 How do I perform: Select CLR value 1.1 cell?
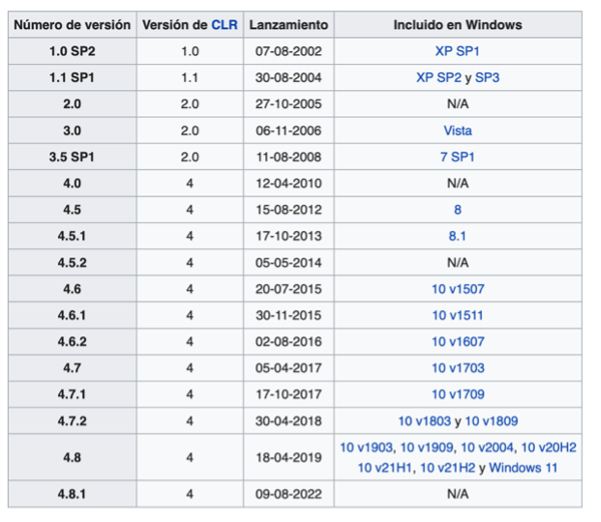[x=190, y=77]
